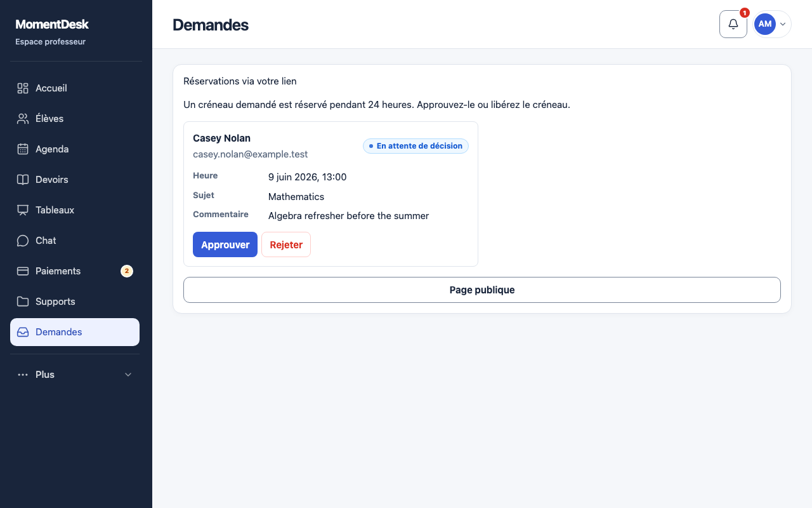Open the account menu chevron
Screen dimensions: 812x508
coord(783,24)
